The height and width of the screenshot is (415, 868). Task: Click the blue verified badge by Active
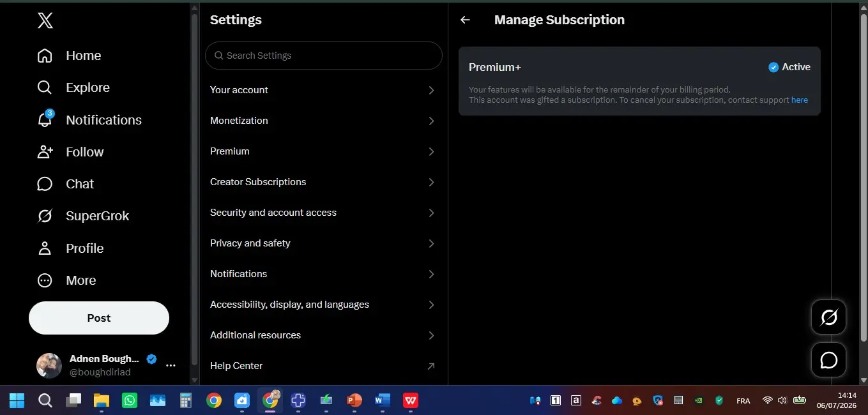pos(773,67)
